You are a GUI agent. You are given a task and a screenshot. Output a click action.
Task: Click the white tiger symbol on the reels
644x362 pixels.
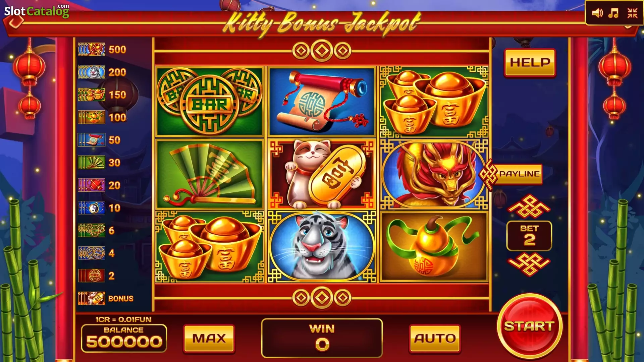322,247
